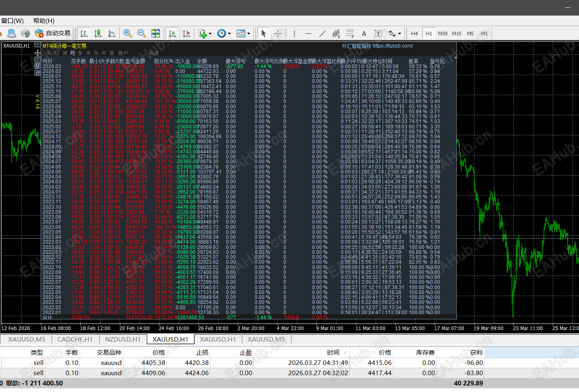Toggle the chart auto-scroll button
This screenshot has height=392, width=579.
tap(173, 34)
